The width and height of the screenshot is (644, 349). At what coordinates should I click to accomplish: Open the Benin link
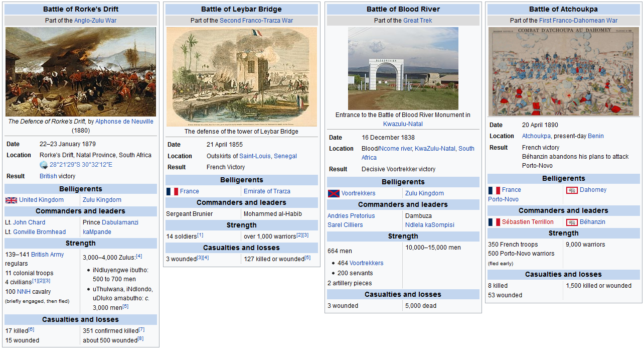pos(596,136)
